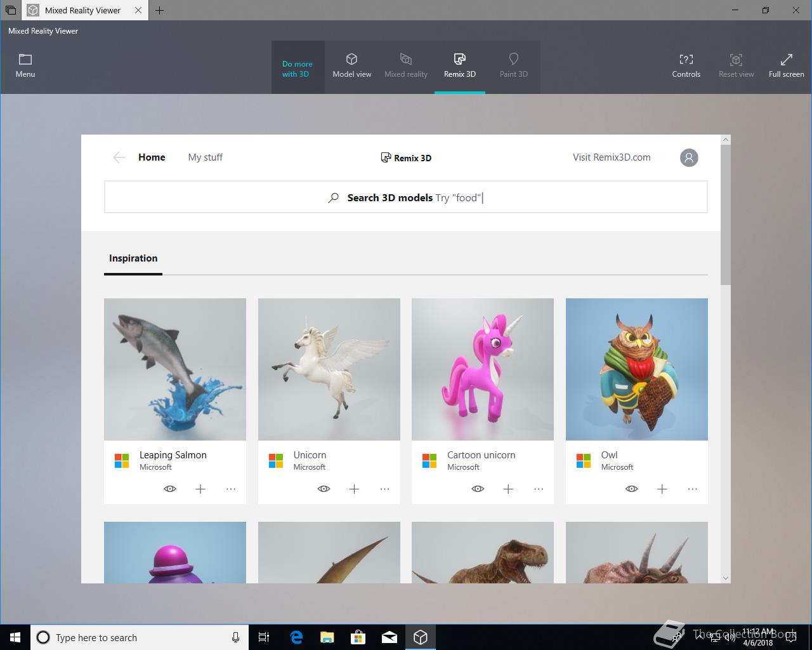Open the user account profile icon
The width and height of the screenshot is (812, 650).
pyautogui.click(x=689, y=157)
